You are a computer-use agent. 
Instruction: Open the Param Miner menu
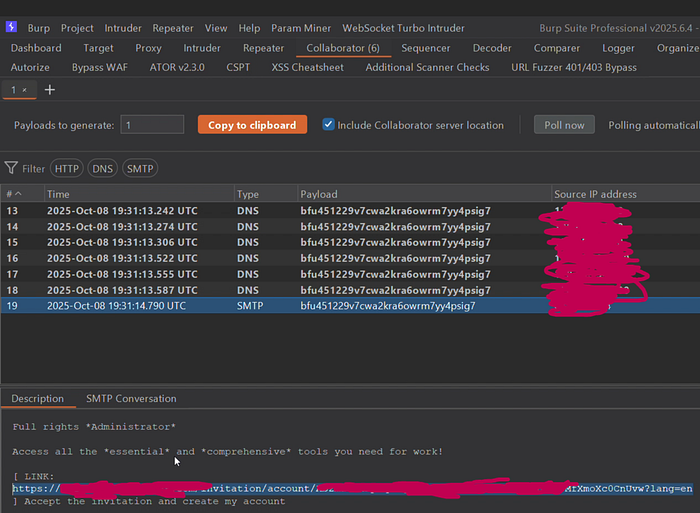[301, 28]
